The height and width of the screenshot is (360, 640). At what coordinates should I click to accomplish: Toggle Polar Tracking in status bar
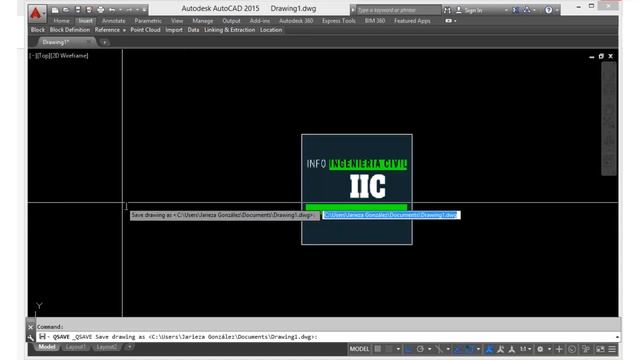(420, 349)
